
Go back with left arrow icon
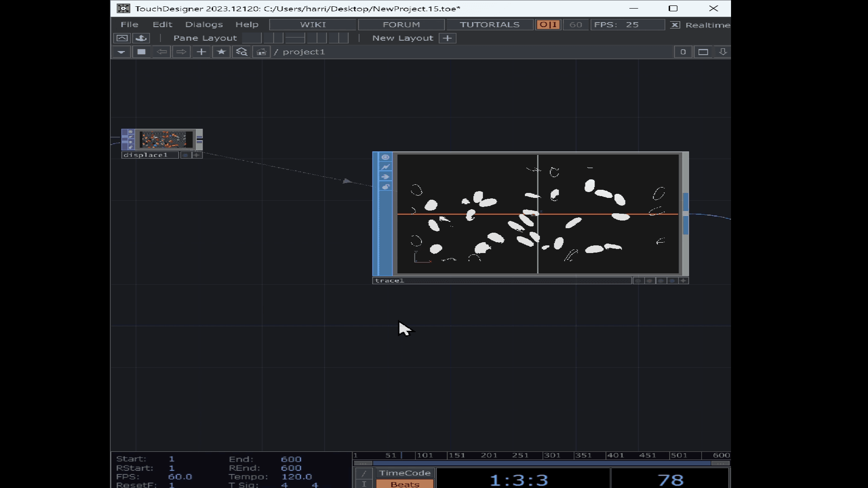pyautogui.click(x=161, y=52)
